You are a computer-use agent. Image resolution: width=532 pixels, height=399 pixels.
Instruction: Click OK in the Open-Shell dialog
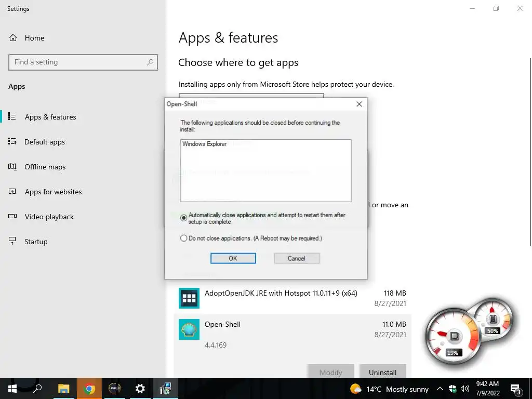click(x=233, y=258)
